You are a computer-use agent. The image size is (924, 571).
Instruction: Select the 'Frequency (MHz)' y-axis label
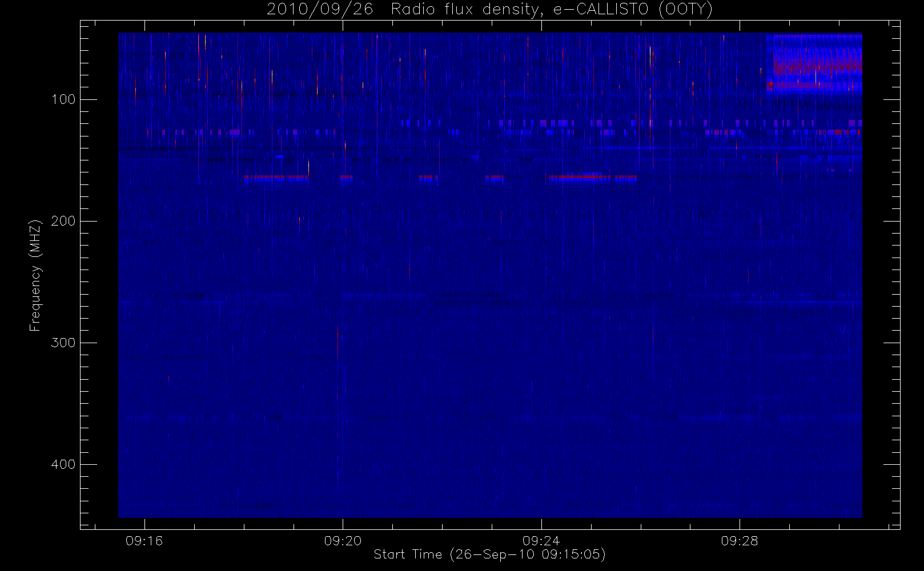35,275
